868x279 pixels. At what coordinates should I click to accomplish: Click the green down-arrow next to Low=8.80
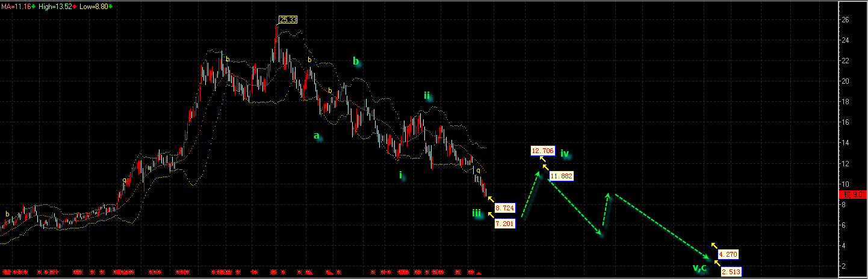(x=110, y=5)
